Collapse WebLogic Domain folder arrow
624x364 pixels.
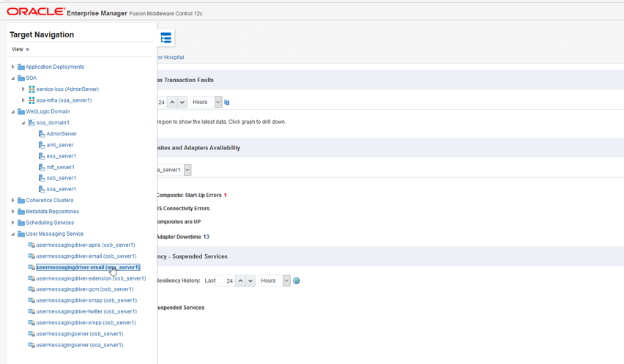12,111
